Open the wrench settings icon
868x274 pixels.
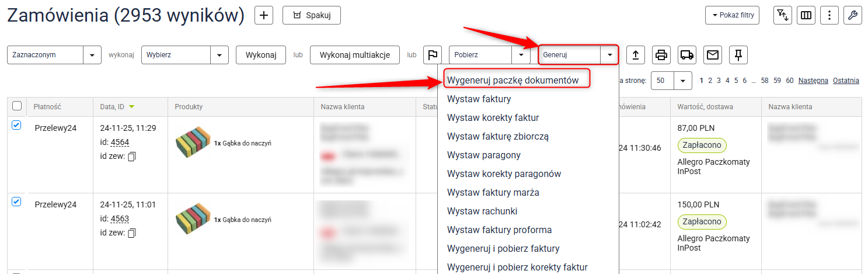tap(852, 16)
